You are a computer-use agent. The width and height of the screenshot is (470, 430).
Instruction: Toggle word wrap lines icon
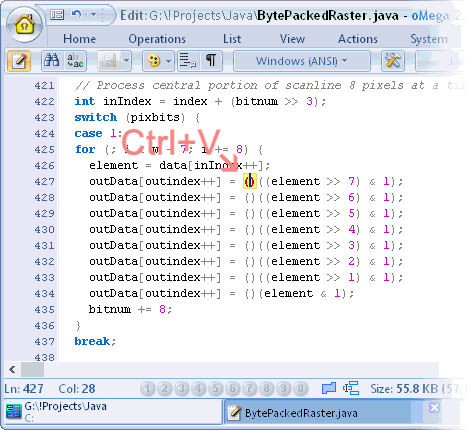coord(188,61)
